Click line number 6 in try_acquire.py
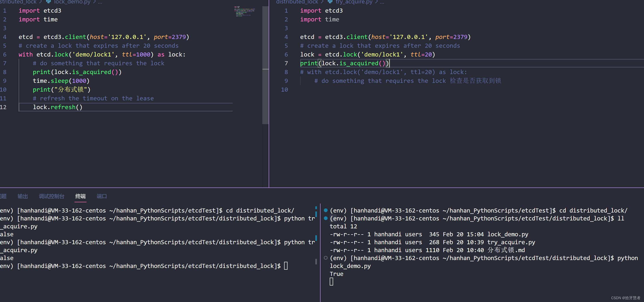Screen dimensions: 644x302 pyautogui.click(x=286, y=55)
